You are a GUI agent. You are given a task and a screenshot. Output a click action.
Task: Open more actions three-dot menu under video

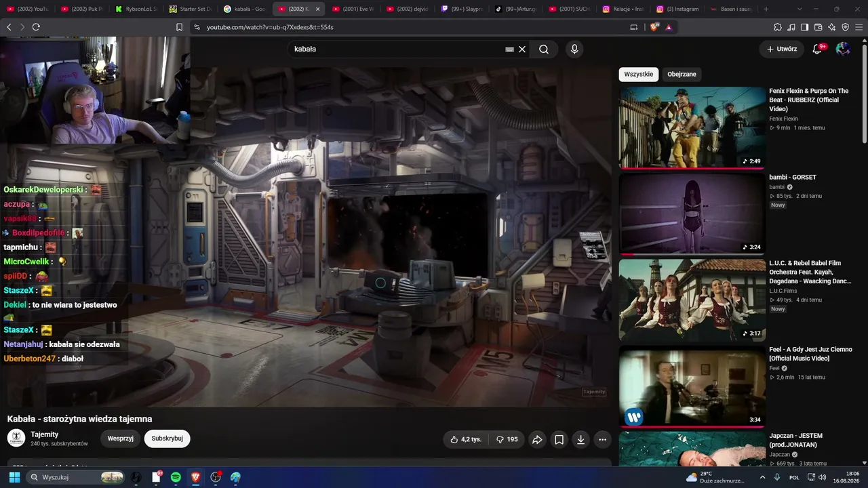(602, 439)
